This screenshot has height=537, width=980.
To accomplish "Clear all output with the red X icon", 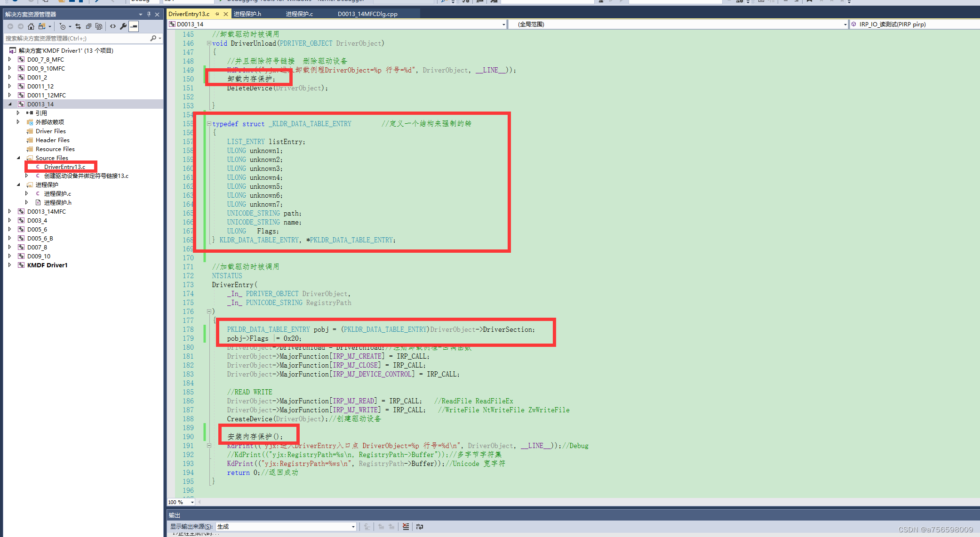I will click(x=406, y=527).
